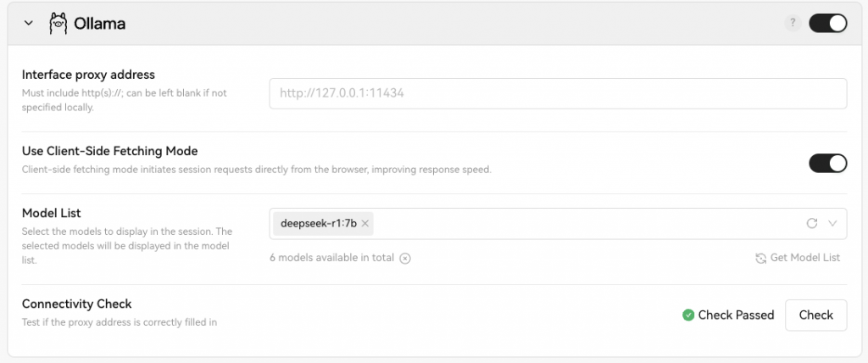Screen dimensions: 868x363
Task: Collapse the Ollama section chevron
Action: (29, 24)
